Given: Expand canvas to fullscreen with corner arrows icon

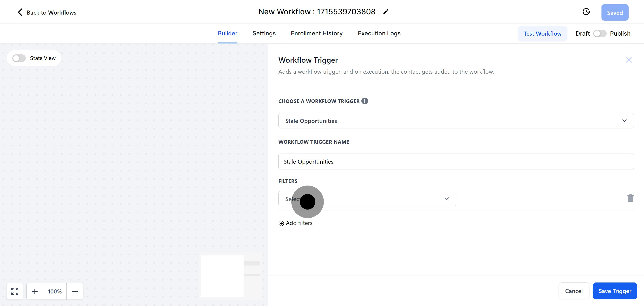Looking at the screenshot, I should [15, 291].
